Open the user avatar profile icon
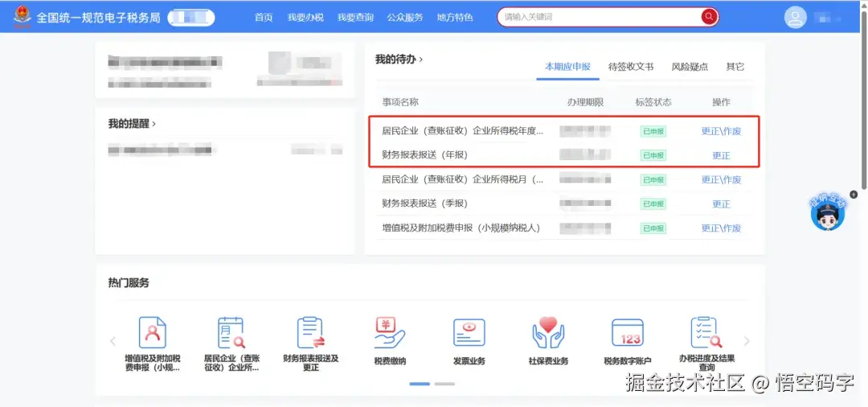This screenshot has width=868, height=407. [795, 17]
